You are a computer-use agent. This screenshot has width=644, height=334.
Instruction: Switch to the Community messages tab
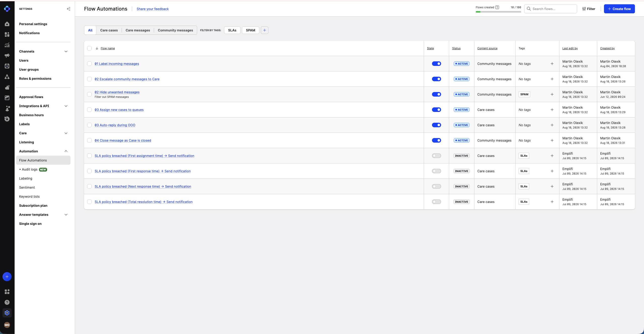pos(175,30)
